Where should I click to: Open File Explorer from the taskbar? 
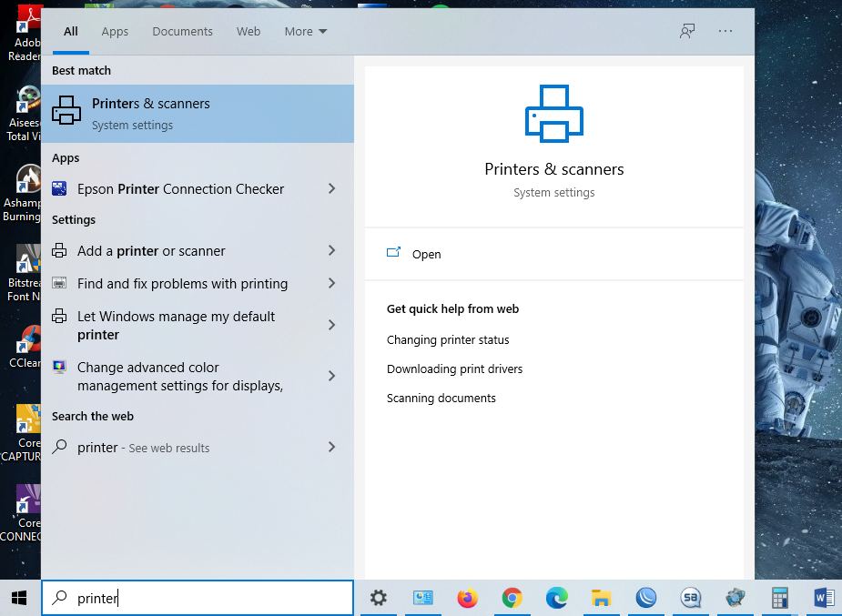601,598
